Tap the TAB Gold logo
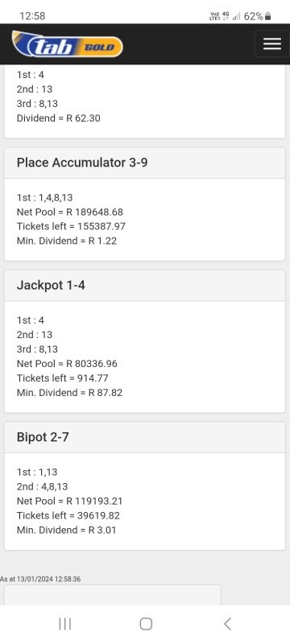 click(x=68, y=44)
